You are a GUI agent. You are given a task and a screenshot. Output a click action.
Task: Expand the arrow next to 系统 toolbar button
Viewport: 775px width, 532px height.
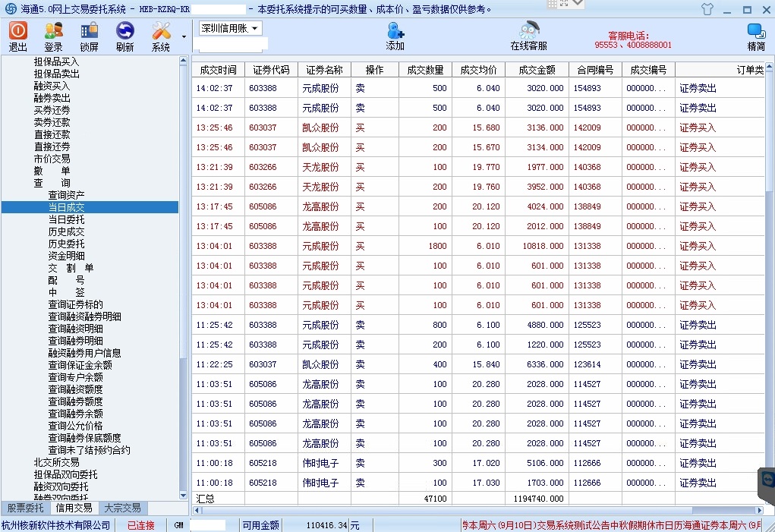184,36
